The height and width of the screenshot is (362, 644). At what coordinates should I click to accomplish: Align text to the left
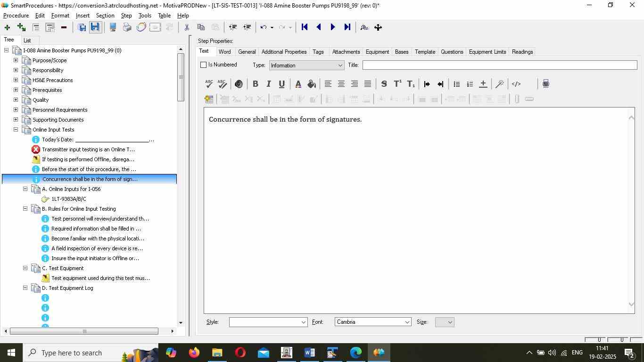click(328, 84)
